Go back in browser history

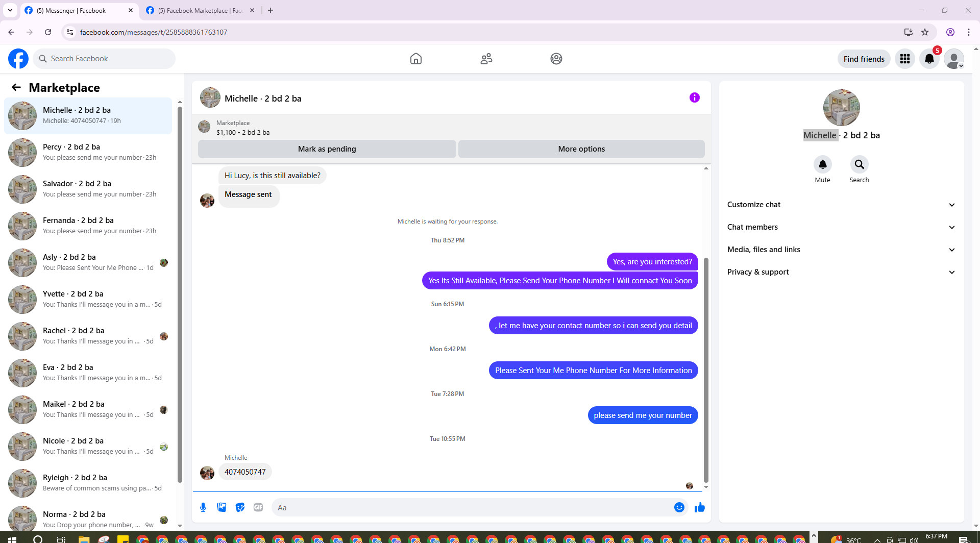click(11, 32)
